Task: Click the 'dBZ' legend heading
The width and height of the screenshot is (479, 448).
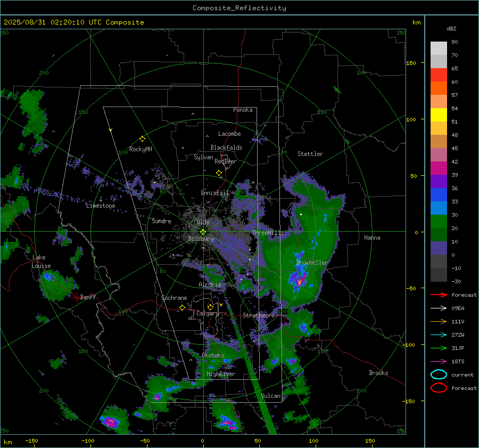Action: (x=451, y=28)
